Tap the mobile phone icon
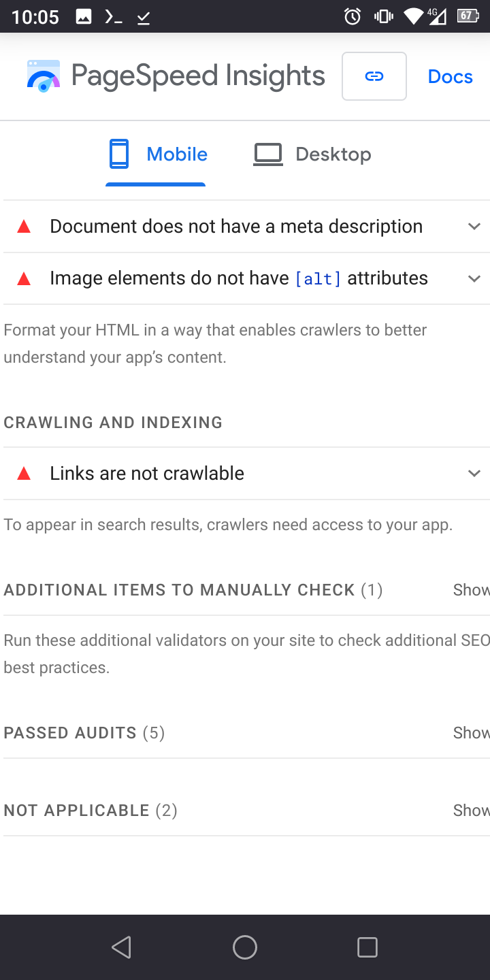 pos(119,154)
